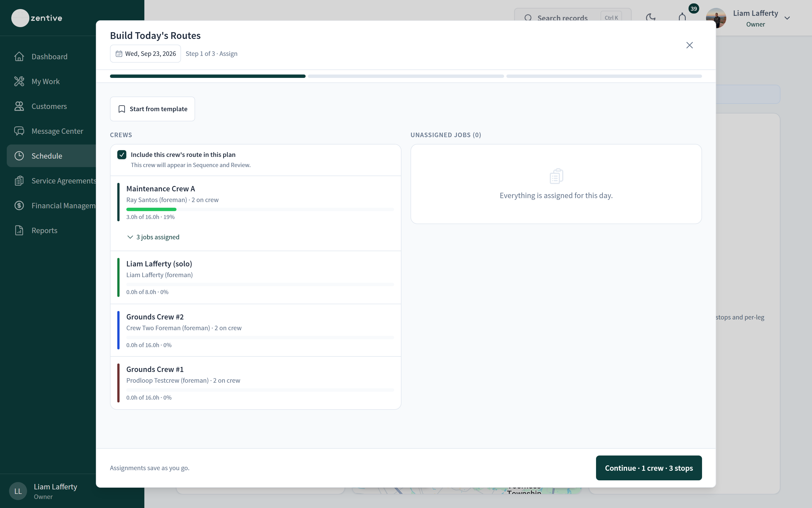The image size is (812, 508).
Task: Open Financial Management menu item
Action: coord(51,206)
